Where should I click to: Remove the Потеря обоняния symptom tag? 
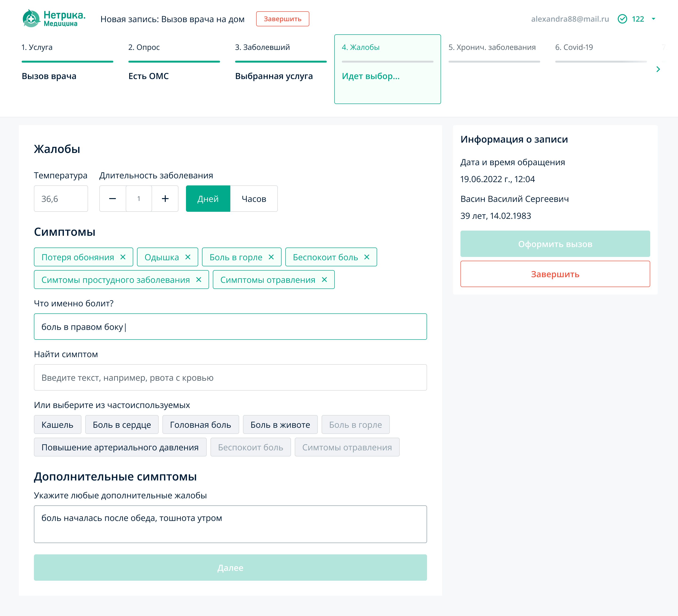[123, 257]
